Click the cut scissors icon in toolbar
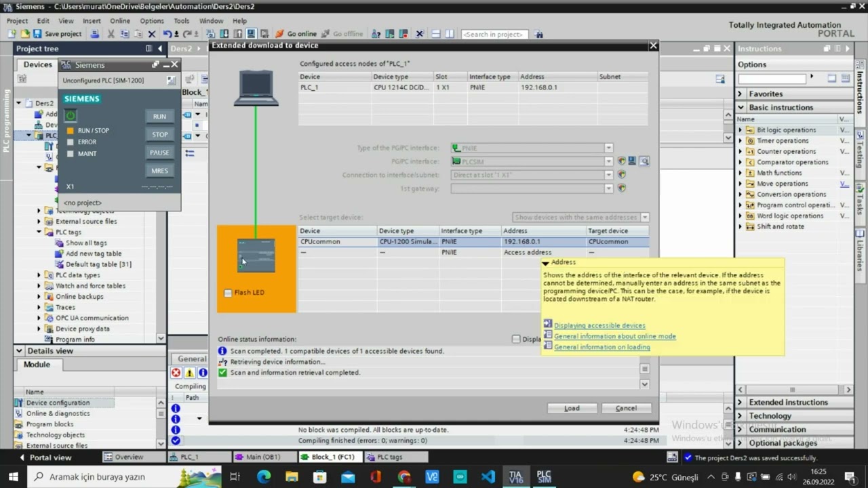The image size is (868, 488). (x=111, y=34)
